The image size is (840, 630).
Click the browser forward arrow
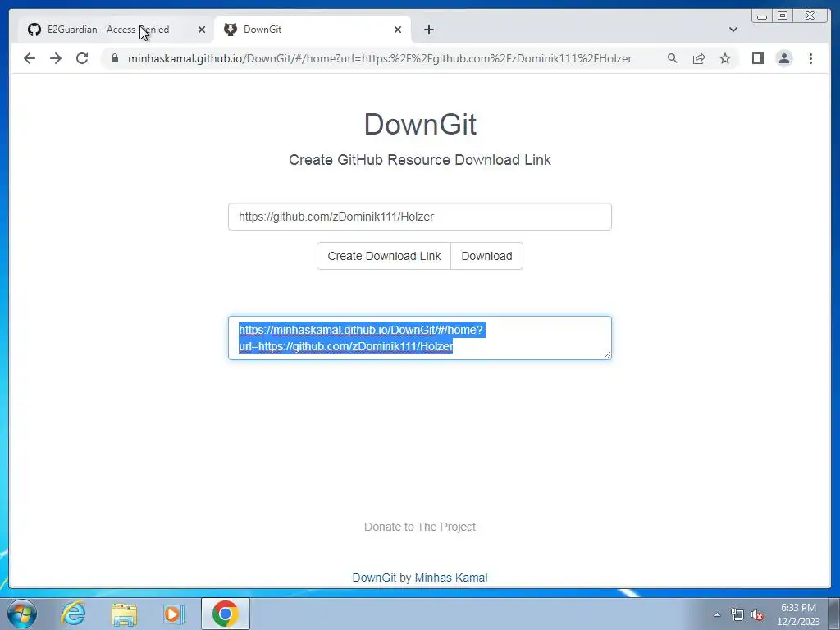pyautogui.click(x=56, y=58)
